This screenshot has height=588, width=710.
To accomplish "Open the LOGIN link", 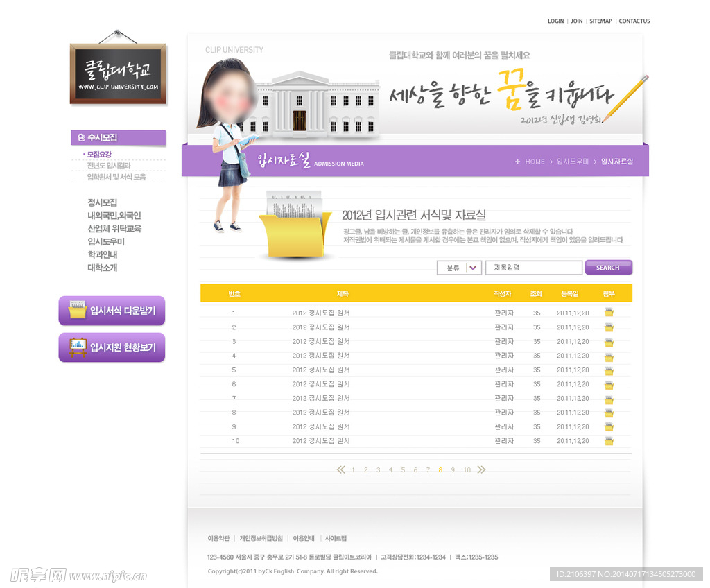I will (555, 21).
